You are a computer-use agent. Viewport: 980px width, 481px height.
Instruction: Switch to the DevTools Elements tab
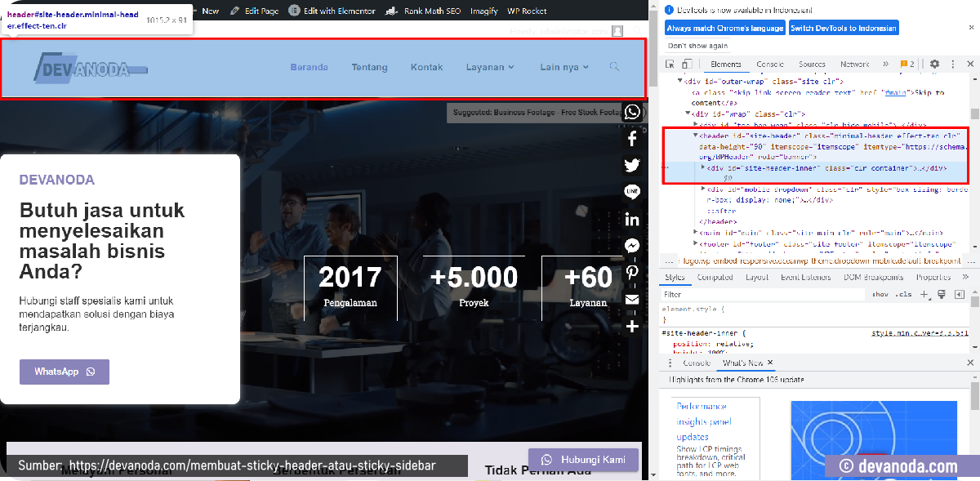tap(725, 64)
